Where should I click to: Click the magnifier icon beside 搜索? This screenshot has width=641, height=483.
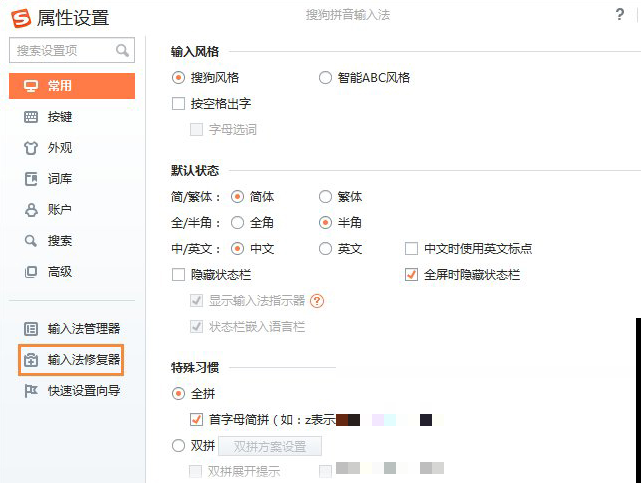pos(31,241)
